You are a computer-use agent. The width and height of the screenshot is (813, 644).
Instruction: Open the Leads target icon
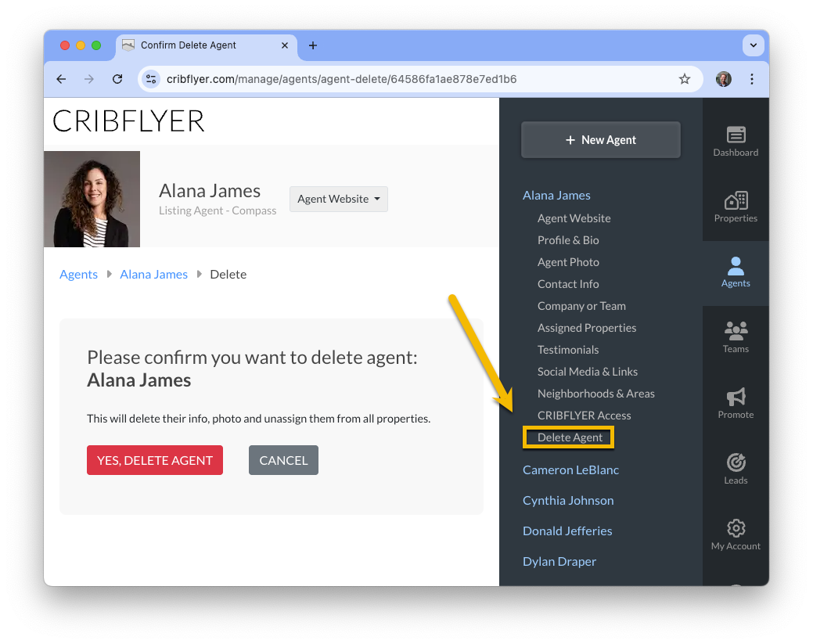[x=736, y=462]
